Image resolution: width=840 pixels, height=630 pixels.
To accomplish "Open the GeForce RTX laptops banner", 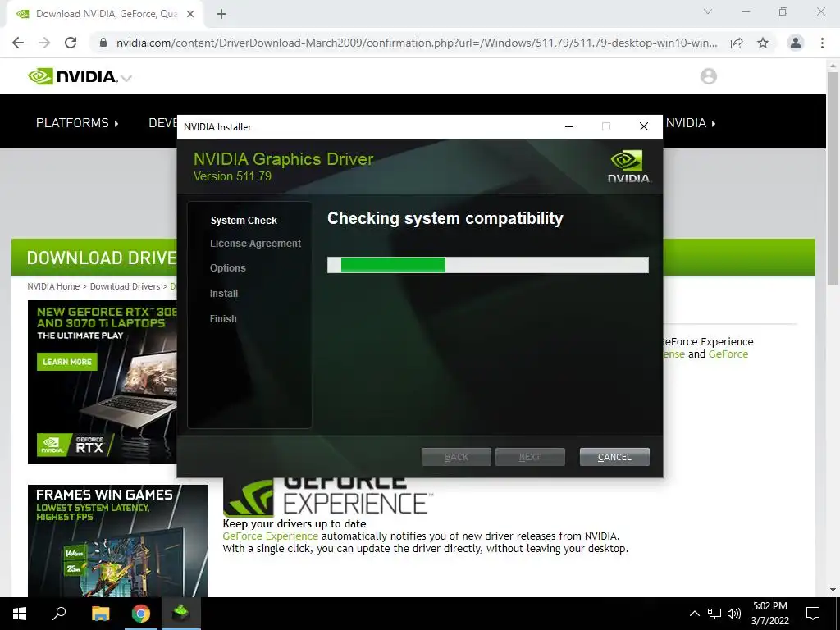I will 103,382.
